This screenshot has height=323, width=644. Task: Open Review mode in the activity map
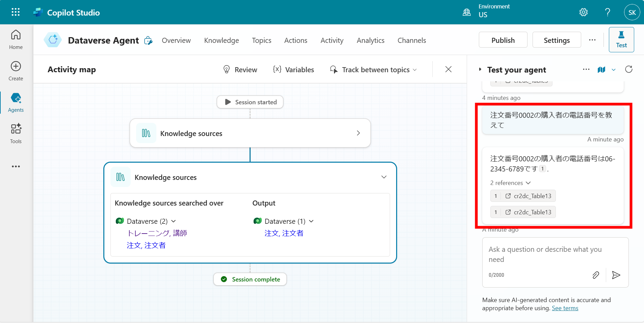point(240,70)
